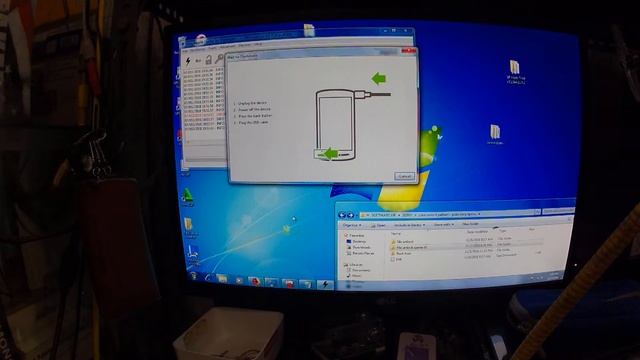Image resolution: width=640 pixels, height=360 pixels.
Task: Click the progress bar at bottom of Flashtool window
Action: pyautogui.click(x=205, y=159)
